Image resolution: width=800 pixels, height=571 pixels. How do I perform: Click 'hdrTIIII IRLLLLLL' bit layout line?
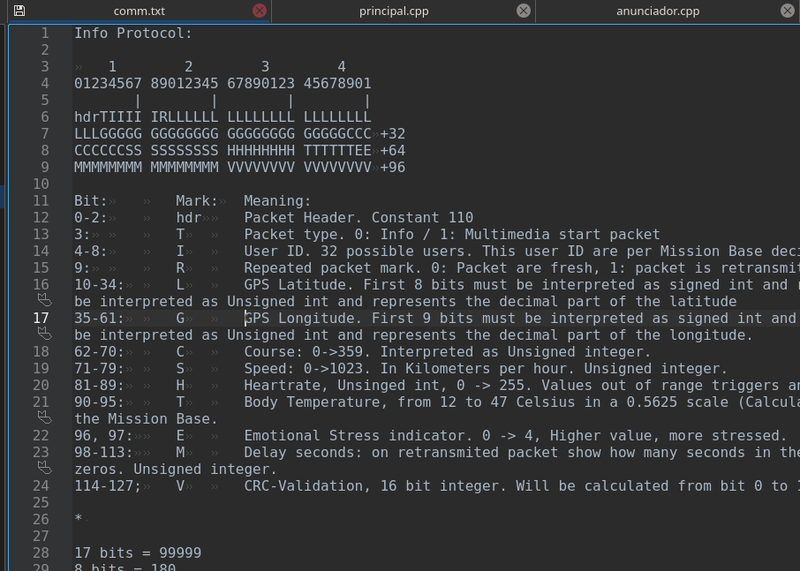click(222, 117)
